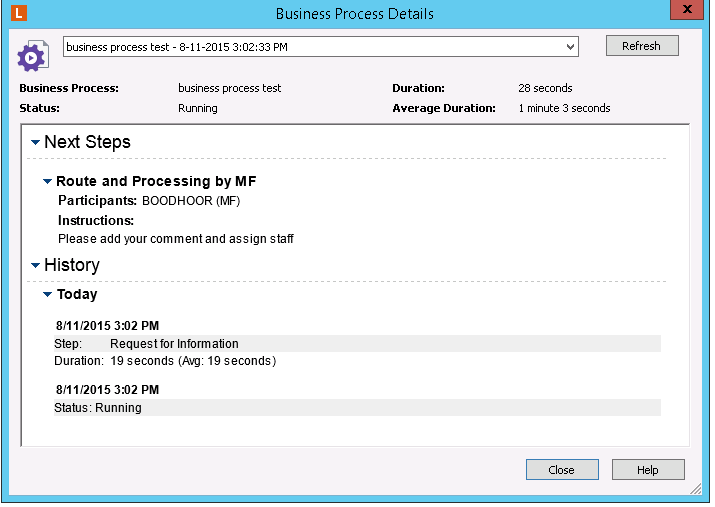715x507 pixels.
Task: Collapse the History section
Action: [36, 266]
